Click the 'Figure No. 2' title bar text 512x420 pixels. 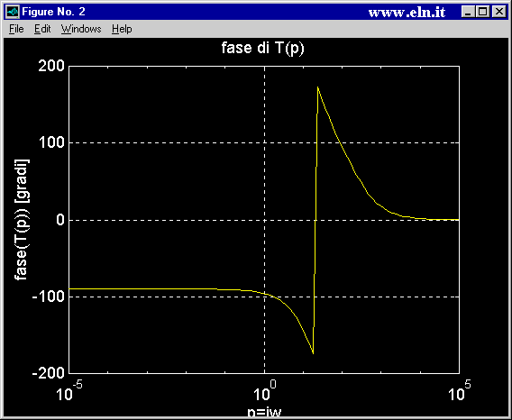tap(53, 12)
